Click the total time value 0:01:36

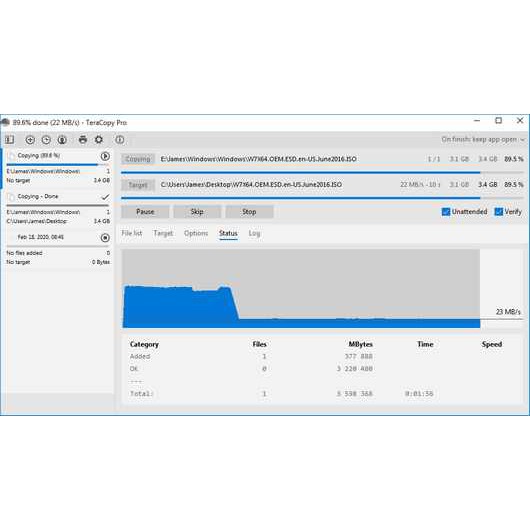(419, 393)
